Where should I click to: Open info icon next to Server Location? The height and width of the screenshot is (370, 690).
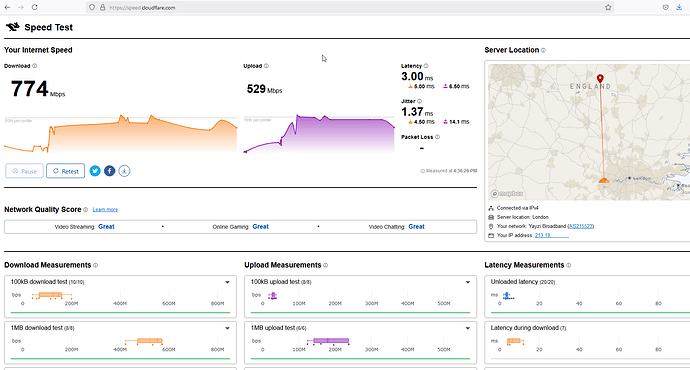[543, 51]
